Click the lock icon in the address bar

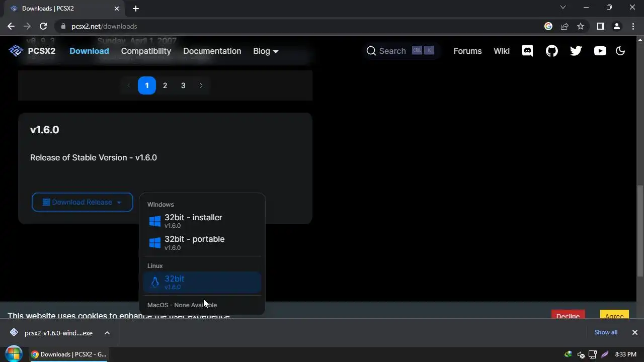tap(63, 26)
